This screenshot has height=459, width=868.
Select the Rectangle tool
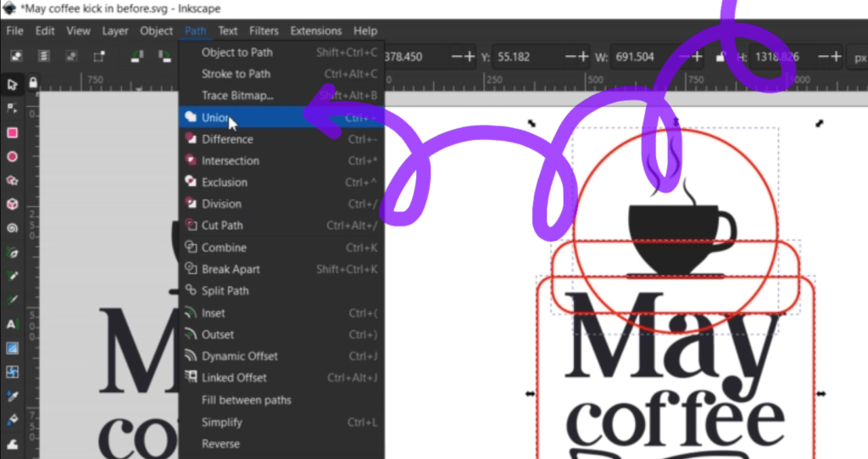pyautogui.click(x=12, y=132)
